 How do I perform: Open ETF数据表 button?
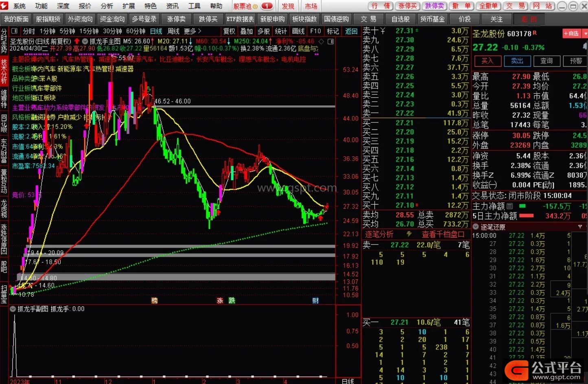pos(240,19)
